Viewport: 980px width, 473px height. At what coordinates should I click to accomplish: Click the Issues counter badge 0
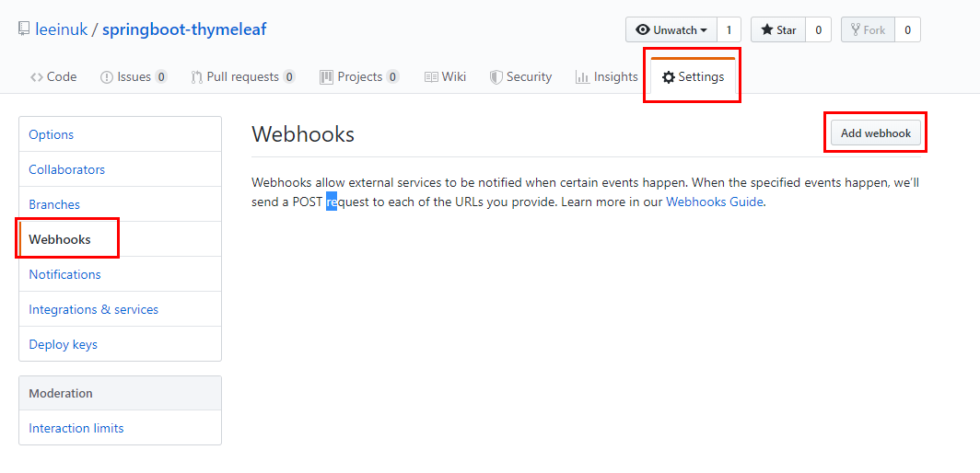click(161, 77)
